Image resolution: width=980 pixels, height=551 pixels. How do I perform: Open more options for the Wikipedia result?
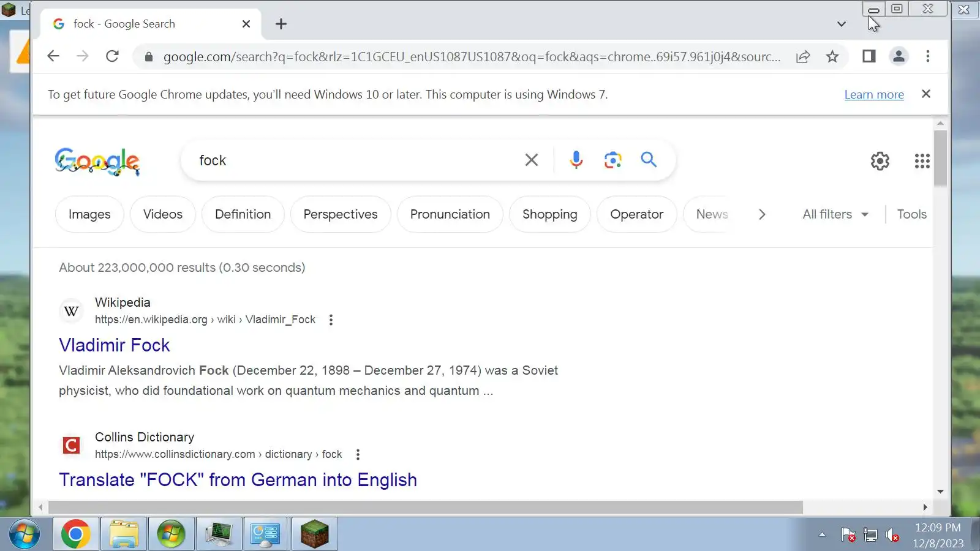coord(331,320)
